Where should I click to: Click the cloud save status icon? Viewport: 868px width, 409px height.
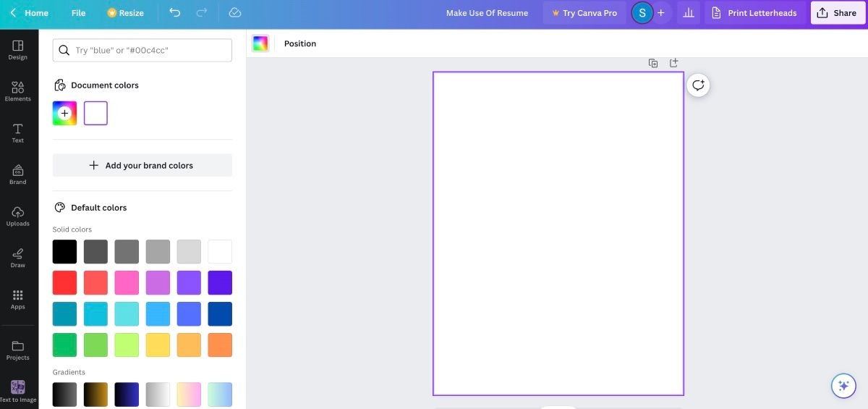(x=234, y=13)
